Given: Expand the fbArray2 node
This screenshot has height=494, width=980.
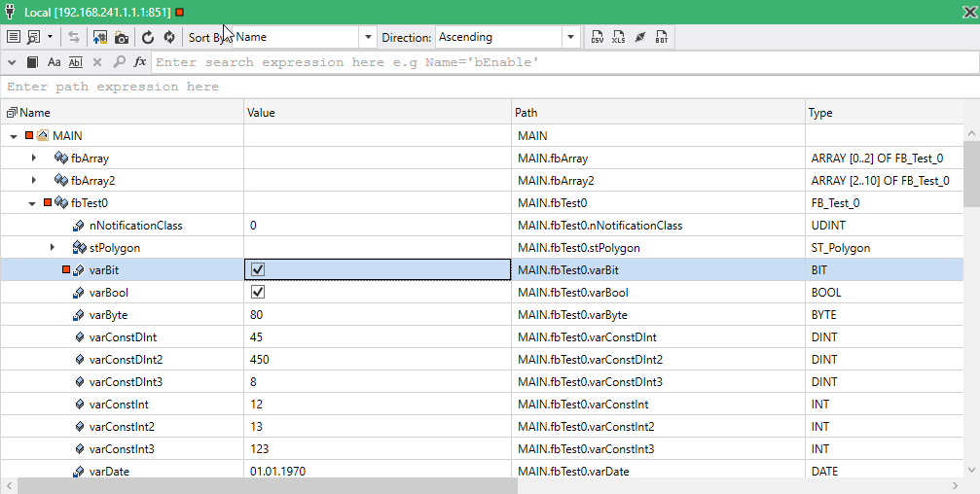Looking at the screenshot, I should (34, 181).
